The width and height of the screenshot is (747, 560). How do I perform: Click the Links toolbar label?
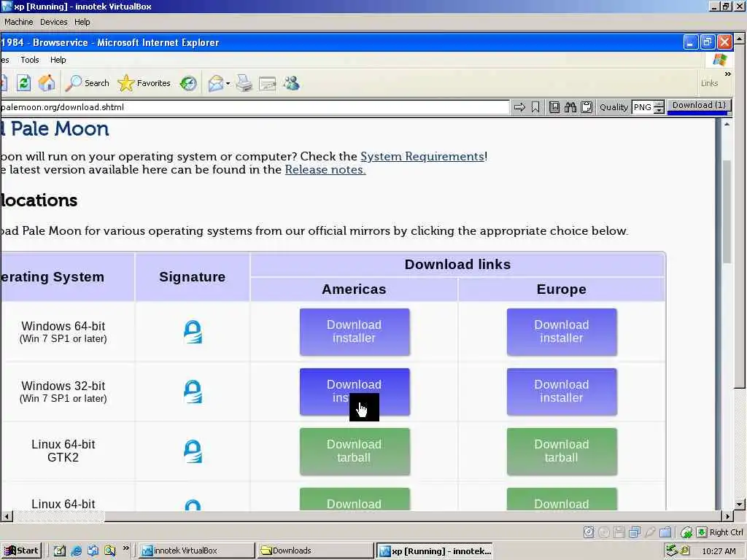[x=709, y=83]
